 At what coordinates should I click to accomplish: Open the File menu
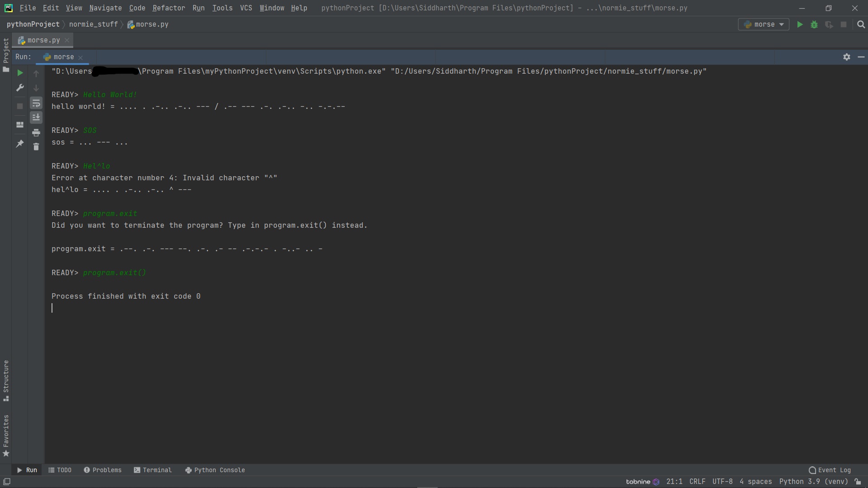pyautogui.click(x=28, y=8)
